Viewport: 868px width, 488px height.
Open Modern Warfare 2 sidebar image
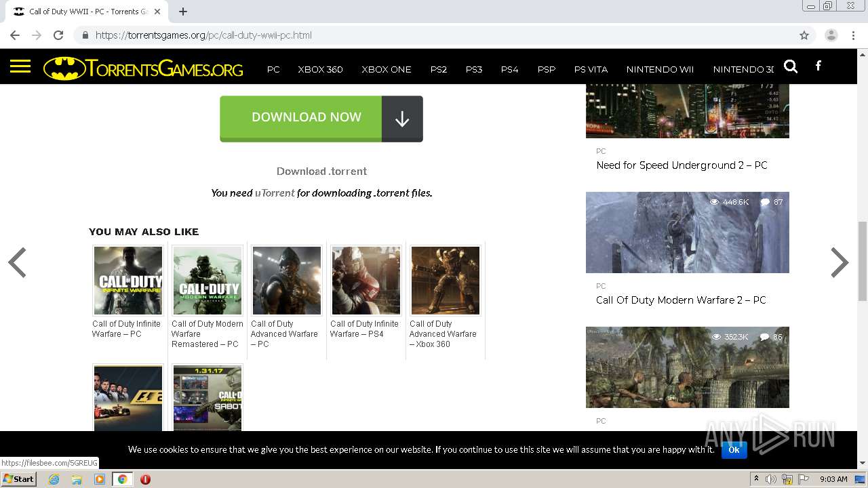tap(688, 232)
